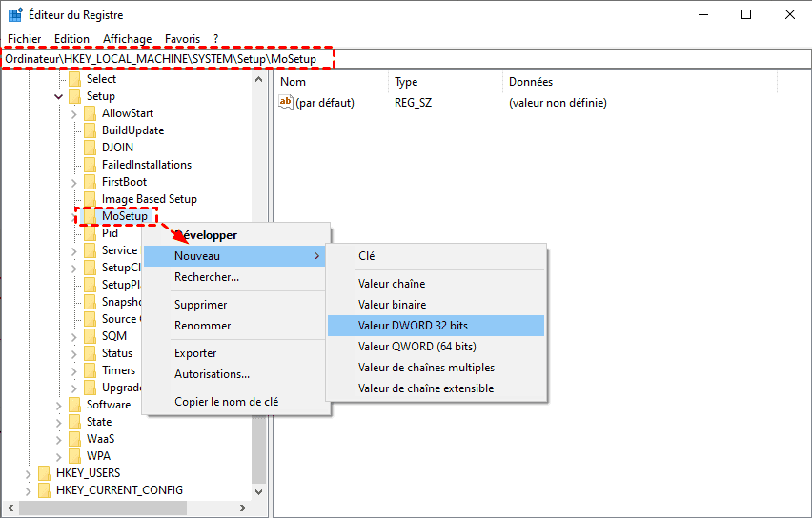Open the ? help menu

[x=216, y=39]
